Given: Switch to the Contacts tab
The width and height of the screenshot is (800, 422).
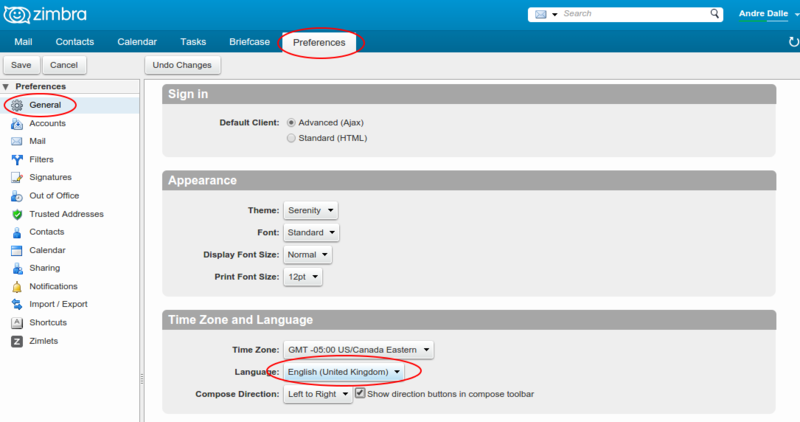Looking at the screenshot, I should pos(74,42).
